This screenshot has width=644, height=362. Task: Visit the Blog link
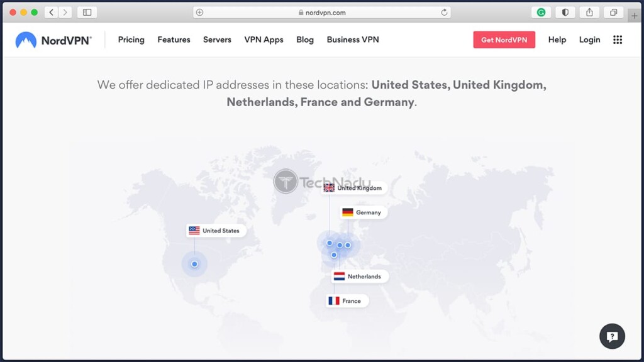305,40
